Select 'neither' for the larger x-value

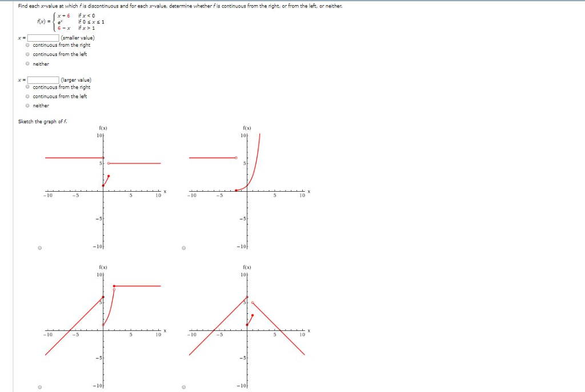[27, 105]
